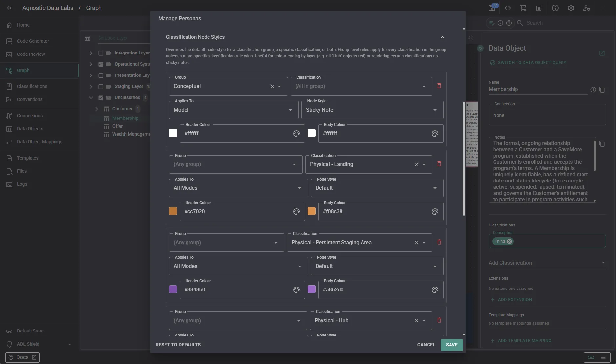
Task: Open the Docs link
Action: click(x=22, y=357)
